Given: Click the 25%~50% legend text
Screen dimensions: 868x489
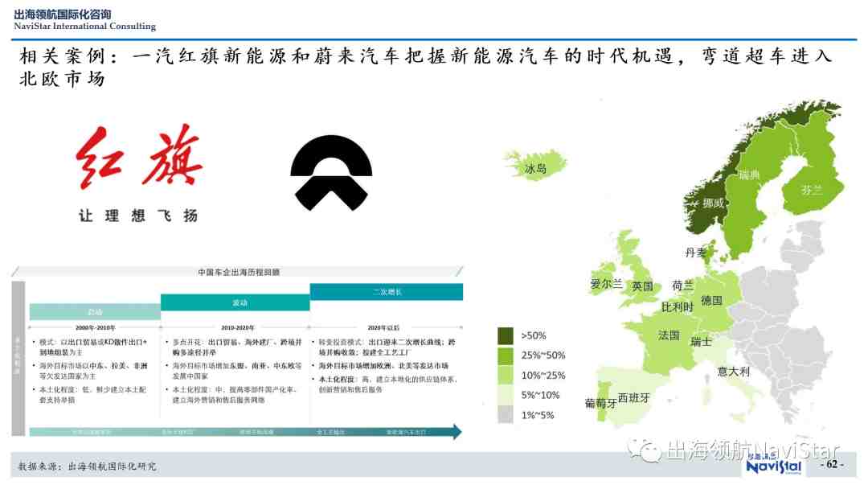Looking at the screenshot, I should click(543, 355).
